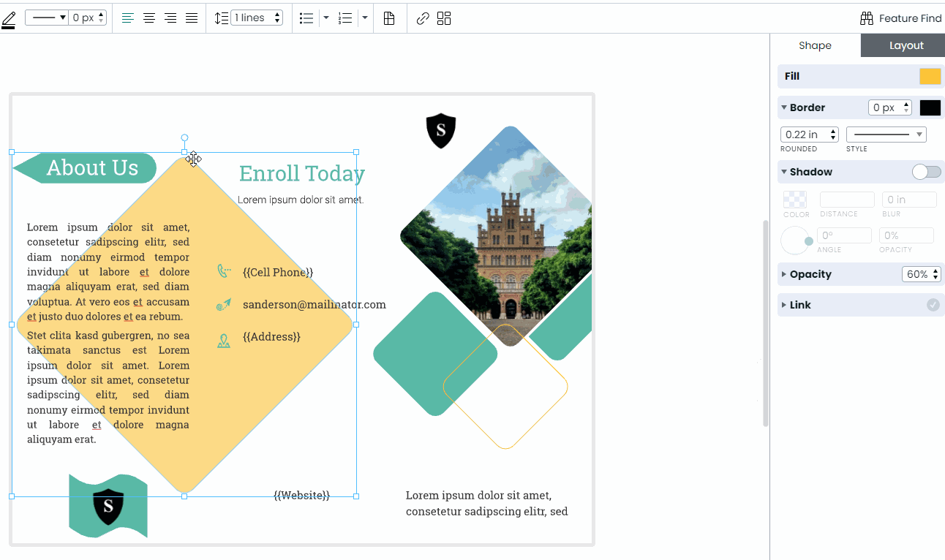945x560 pixels.
Task: Collapse the Border section
Action: pos(783,107)
